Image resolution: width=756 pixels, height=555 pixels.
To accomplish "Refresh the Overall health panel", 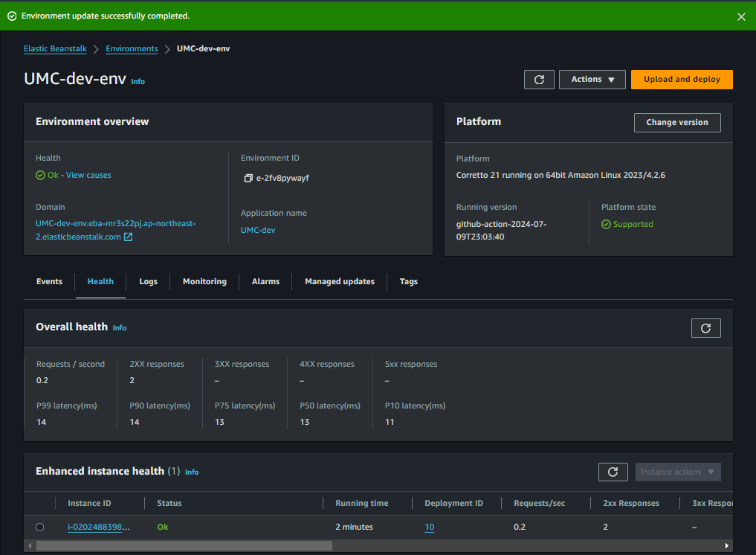I will pyautogui.click(x=706, y=328).
